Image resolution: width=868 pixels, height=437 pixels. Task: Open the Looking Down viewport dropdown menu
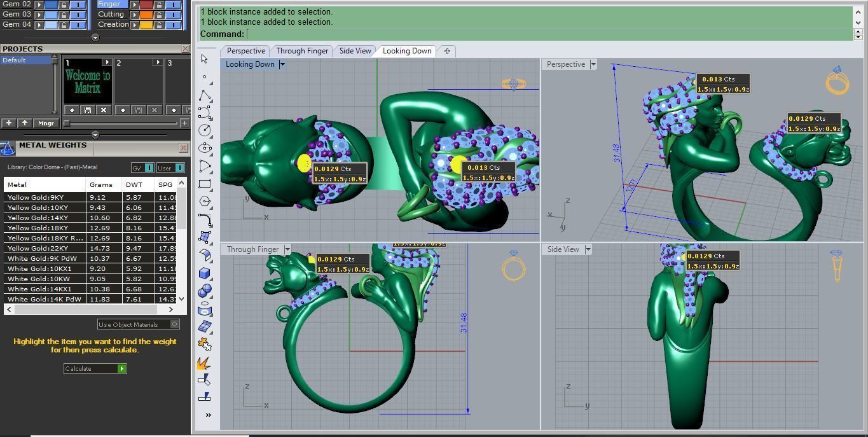(x=282, y=64)
